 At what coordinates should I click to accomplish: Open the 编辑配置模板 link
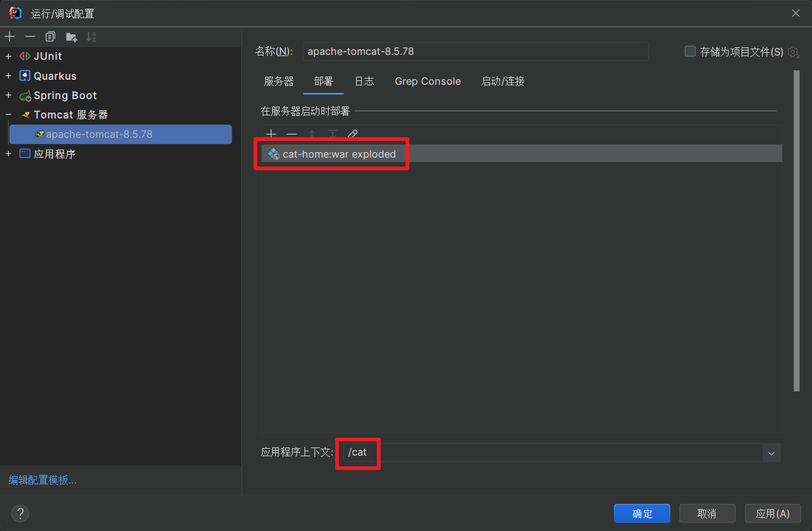point(42,480)
